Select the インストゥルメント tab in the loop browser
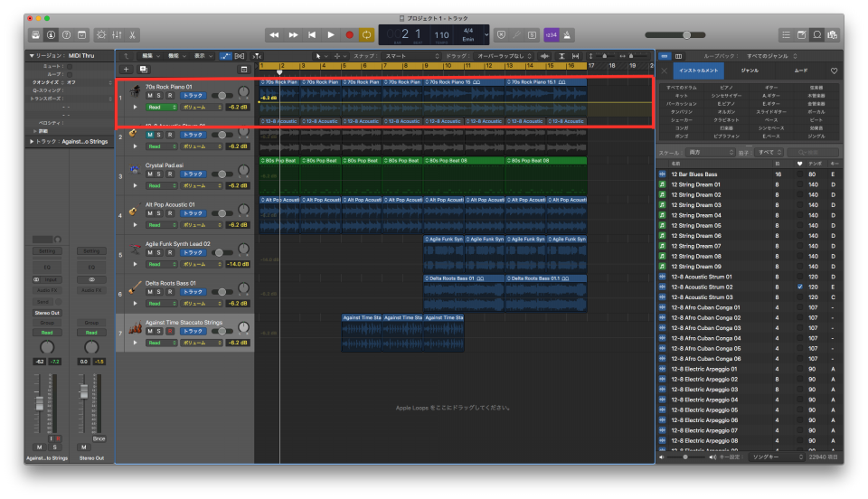 click(x=699, y=71)
